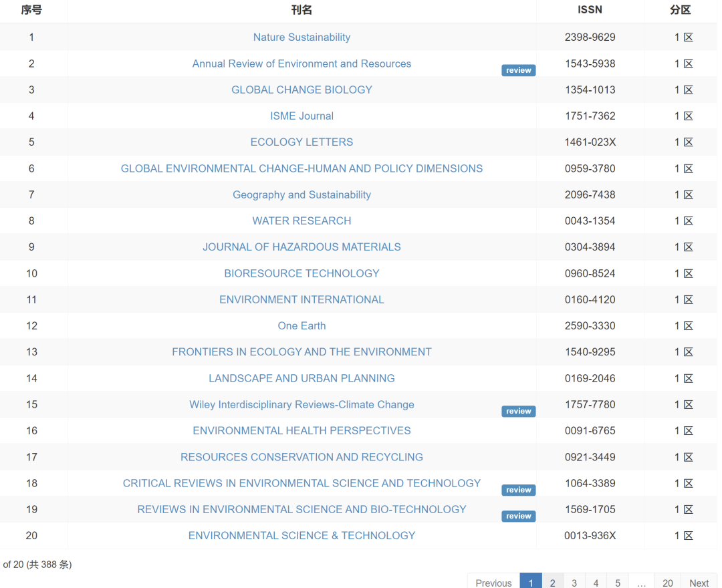Click ENVIRONMENTAL SCIENCE & TECHNOLOGY link
Image resolution: width=722 pixels, height=588 pixels.
pos(302,535)
